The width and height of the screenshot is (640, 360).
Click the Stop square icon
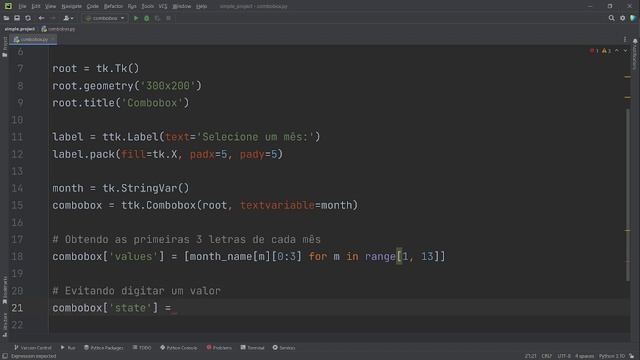coord(168,18)
